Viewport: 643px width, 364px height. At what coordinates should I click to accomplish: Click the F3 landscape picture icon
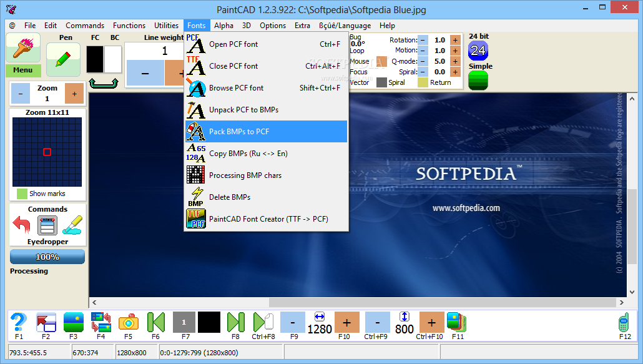[x=74, y=322]
